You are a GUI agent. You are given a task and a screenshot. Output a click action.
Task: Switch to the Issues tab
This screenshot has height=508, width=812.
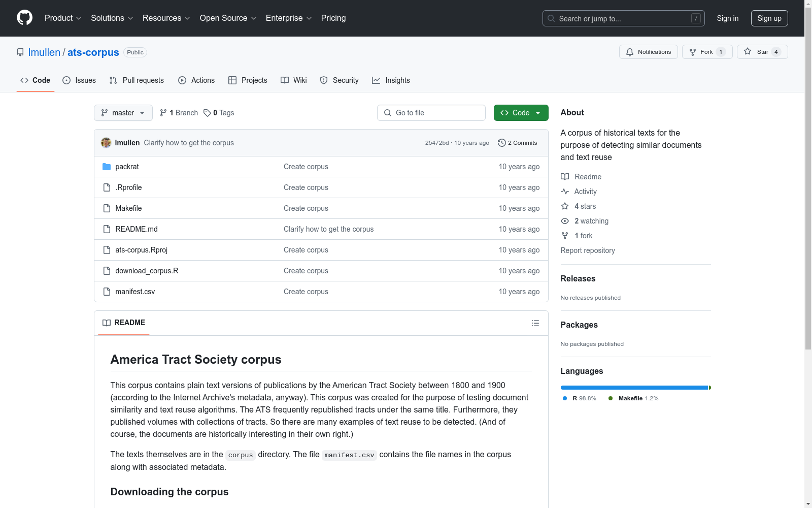(79, 80)
